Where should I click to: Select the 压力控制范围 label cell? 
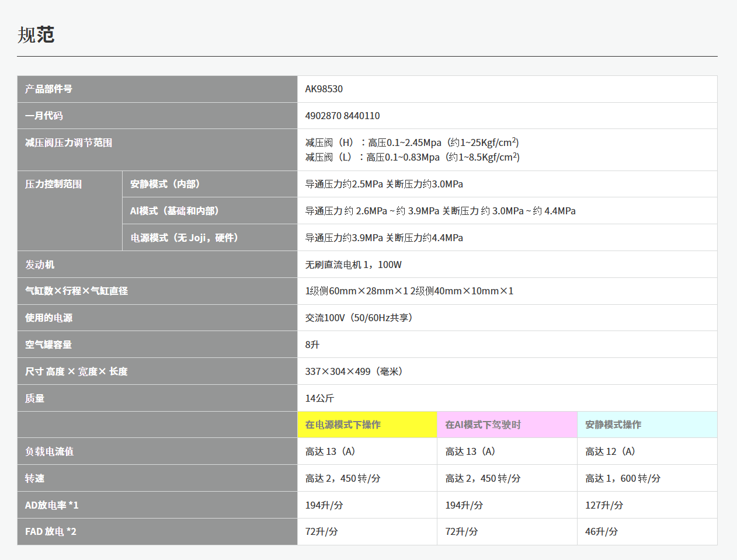point(69,211)
